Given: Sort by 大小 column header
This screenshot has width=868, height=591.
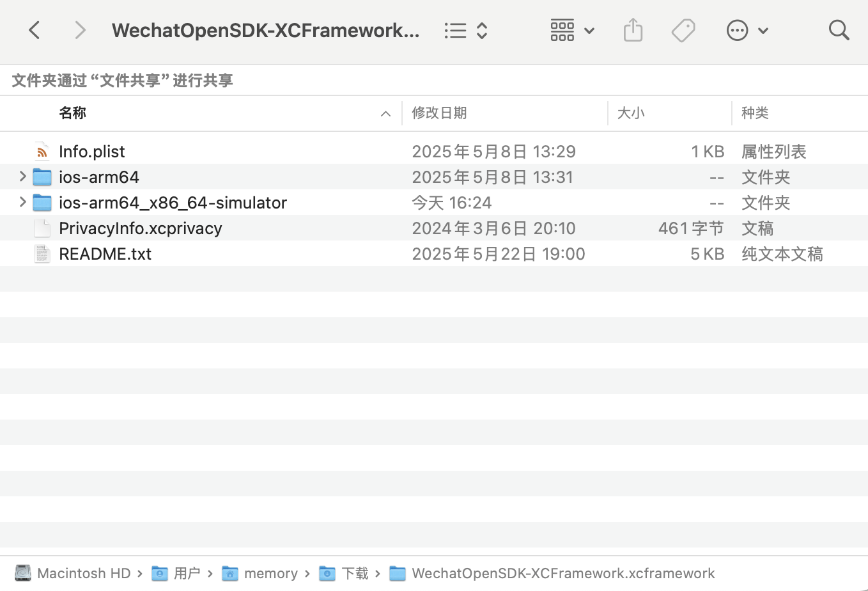Looking at the screenshot, I should tap(631, 113).
